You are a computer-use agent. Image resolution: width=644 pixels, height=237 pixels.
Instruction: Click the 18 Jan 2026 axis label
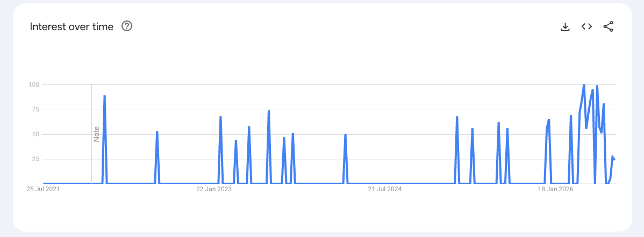point(556,189)
